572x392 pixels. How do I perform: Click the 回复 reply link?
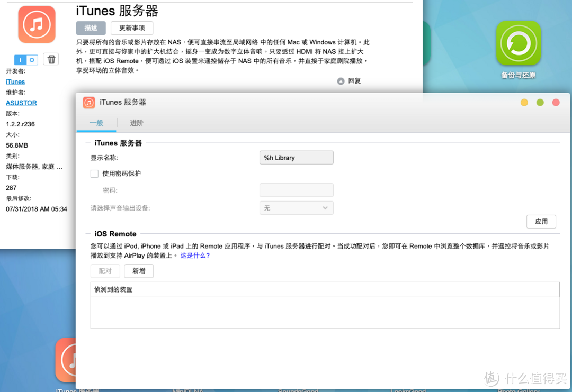(354, 81)
